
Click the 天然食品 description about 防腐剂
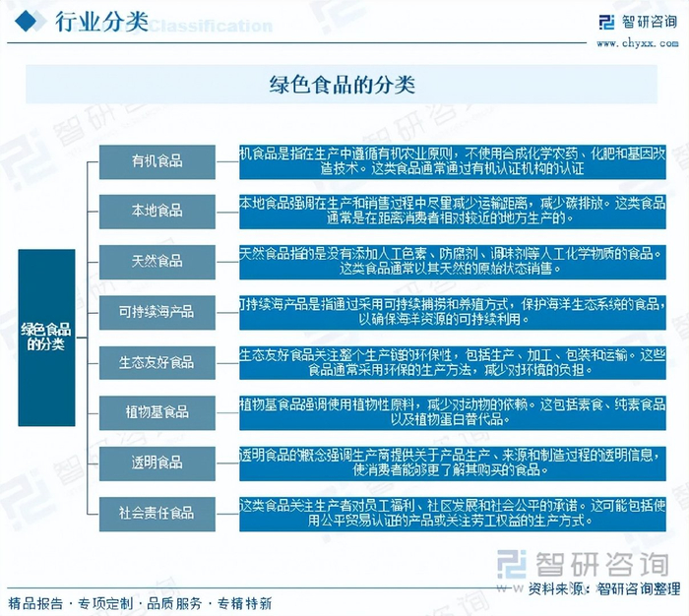point(453,262)
